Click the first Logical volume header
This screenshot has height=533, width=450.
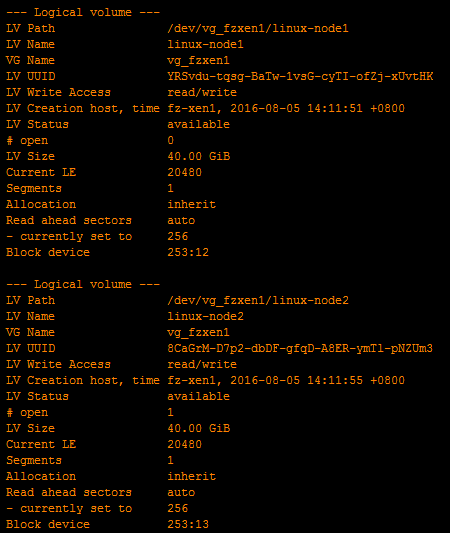coord(83,12)
